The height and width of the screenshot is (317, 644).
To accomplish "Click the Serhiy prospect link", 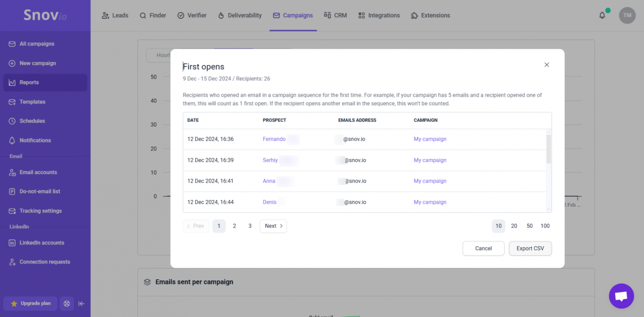I will coord(270,160).
